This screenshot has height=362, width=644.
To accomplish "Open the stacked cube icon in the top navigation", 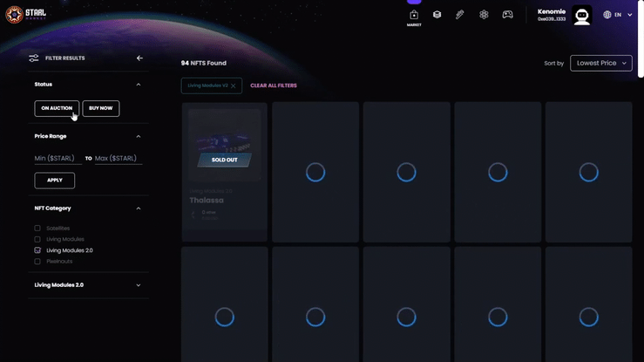I will click(437, 15).
